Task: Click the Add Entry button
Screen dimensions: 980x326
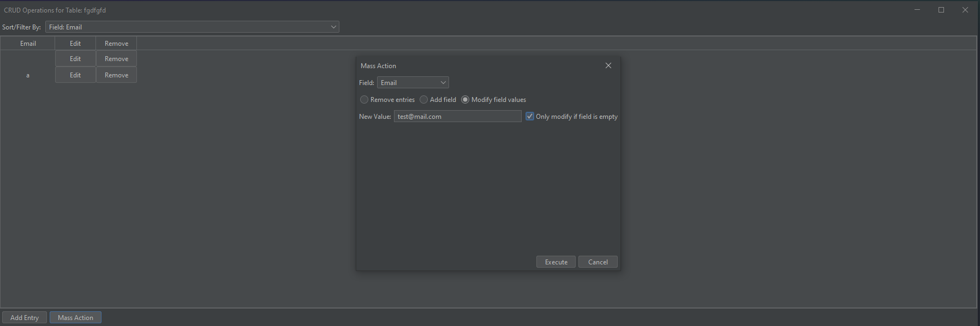Action: [25, 317]
